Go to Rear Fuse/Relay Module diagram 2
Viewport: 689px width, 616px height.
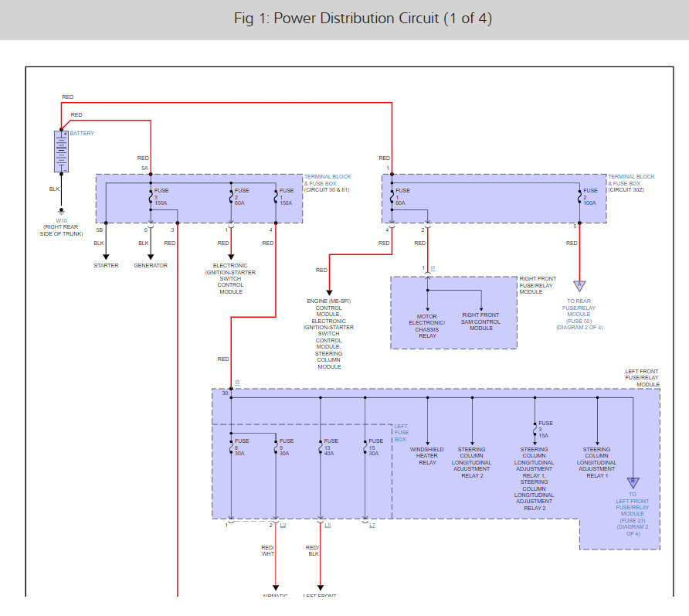[x=579, y=315]
